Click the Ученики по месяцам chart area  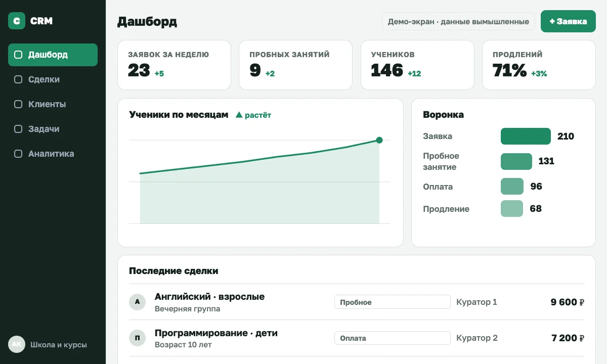(260, 181)
